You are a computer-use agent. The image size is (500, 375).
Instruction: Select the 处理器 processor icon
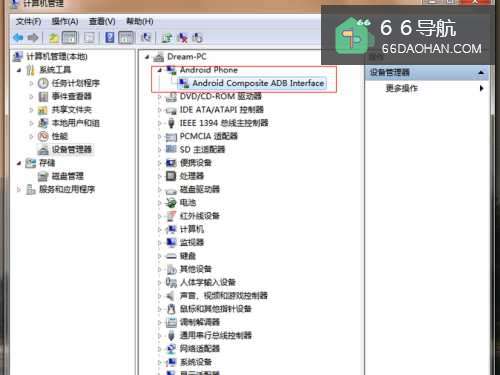171,176
